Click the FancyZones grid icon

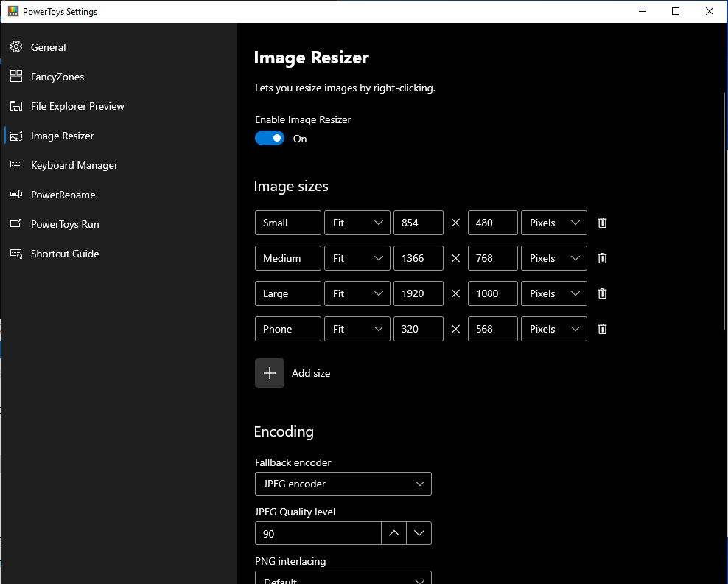[16, 76]
